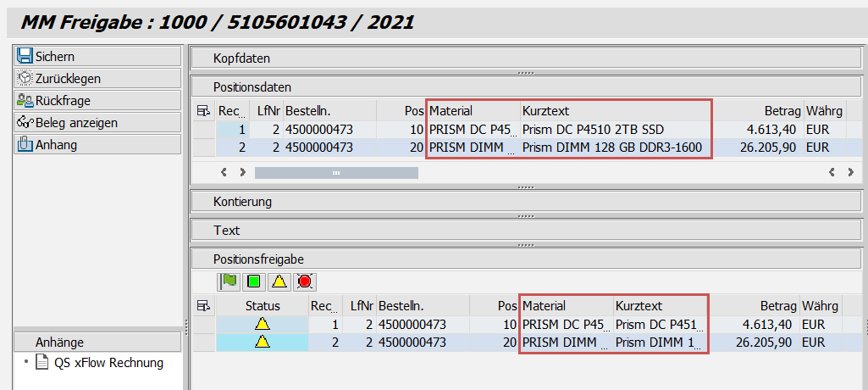
Task: Click Währg column header in Positionsdaten
Action: click(x=825, y=111)
